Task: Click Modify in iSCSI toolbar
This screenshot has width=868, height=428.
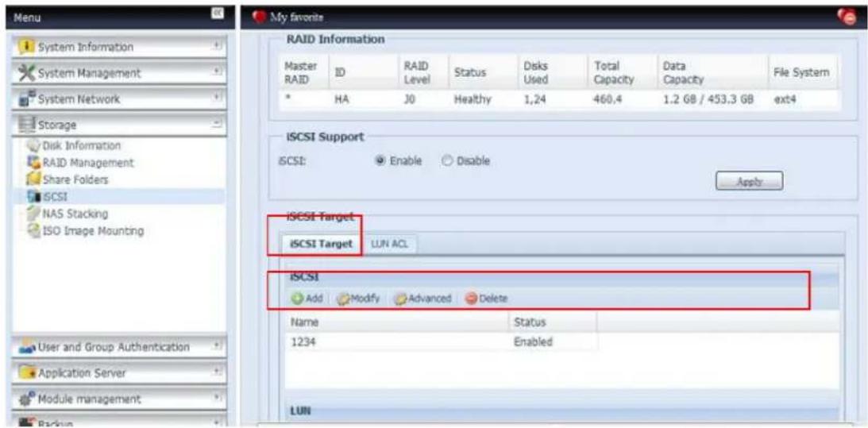Action: (359, 299)
